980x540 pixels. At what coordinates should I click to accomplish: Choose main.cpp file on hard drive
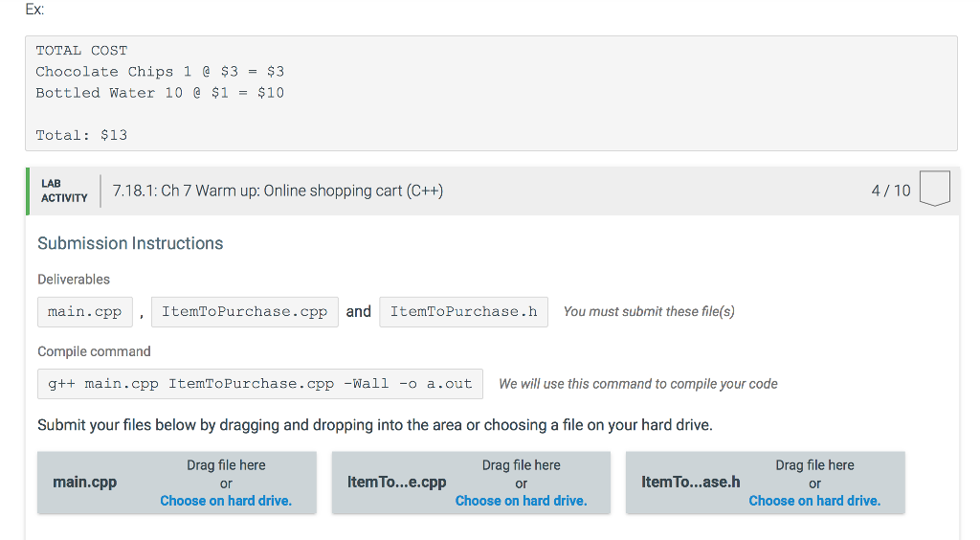coord(226,501)
